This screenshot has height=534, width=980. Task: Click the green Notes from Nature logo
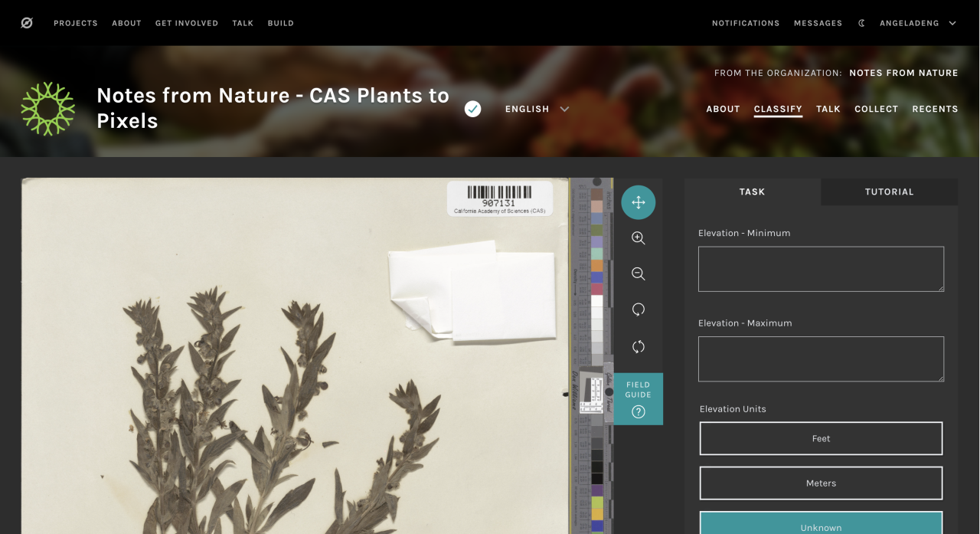coord(48,109)
